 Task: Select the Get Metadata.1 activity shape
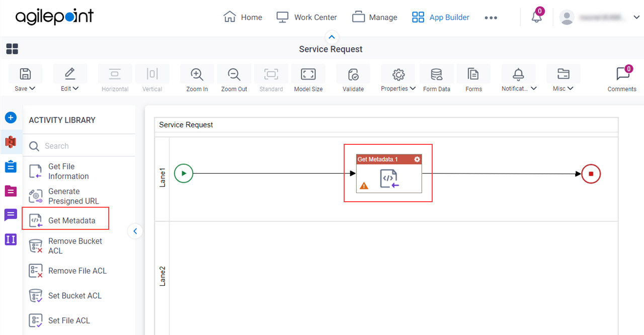[x=389, y=174]
